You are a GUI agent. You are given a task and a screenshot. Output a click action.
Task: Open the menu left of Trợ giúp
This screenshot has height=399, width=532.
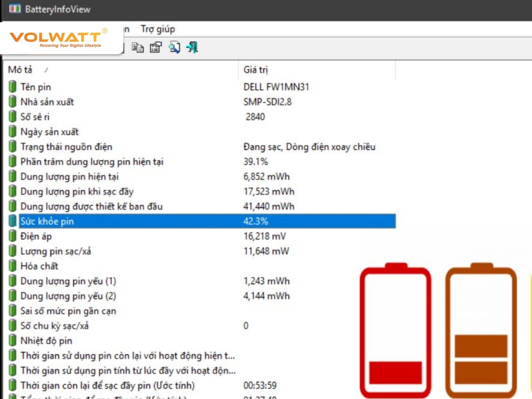click(x=126, y=29)
